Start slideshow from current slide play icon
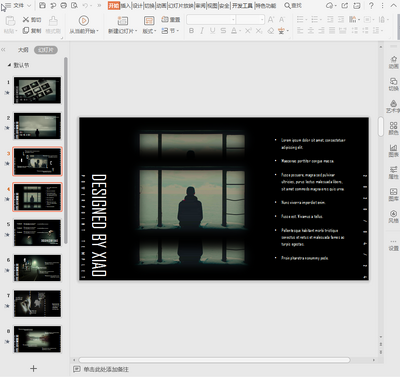The image size is (400, 377). click(84, 21)
